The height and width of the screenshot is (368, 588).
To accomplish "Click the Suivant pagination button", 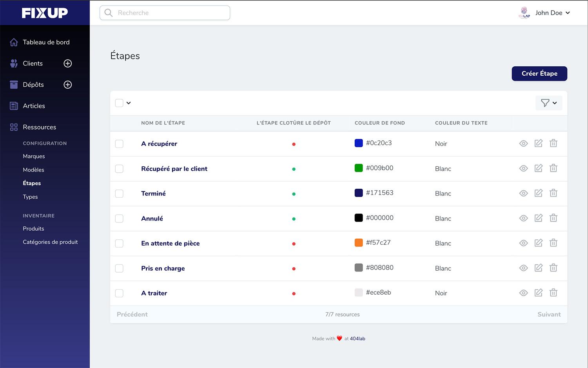I will [x=549, y=315].
